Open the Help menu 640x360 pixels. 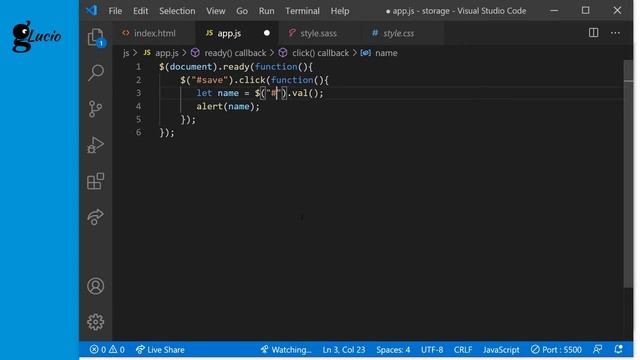[340, 11]
